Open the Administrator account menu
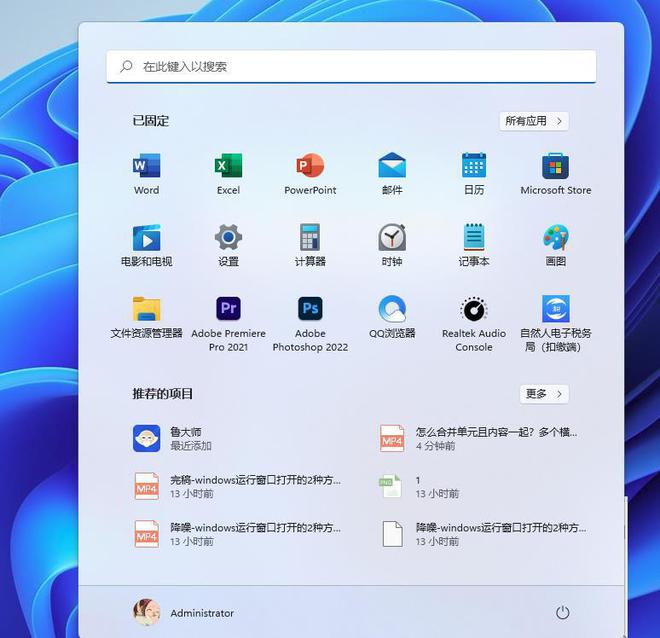 point(184,613)
